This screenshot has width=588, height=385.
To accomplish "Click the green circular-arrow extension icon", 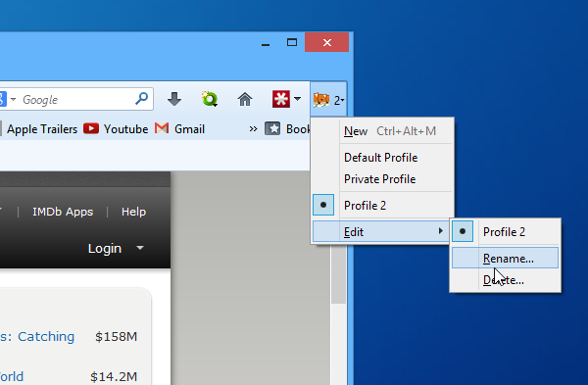I will click(210, 99).
